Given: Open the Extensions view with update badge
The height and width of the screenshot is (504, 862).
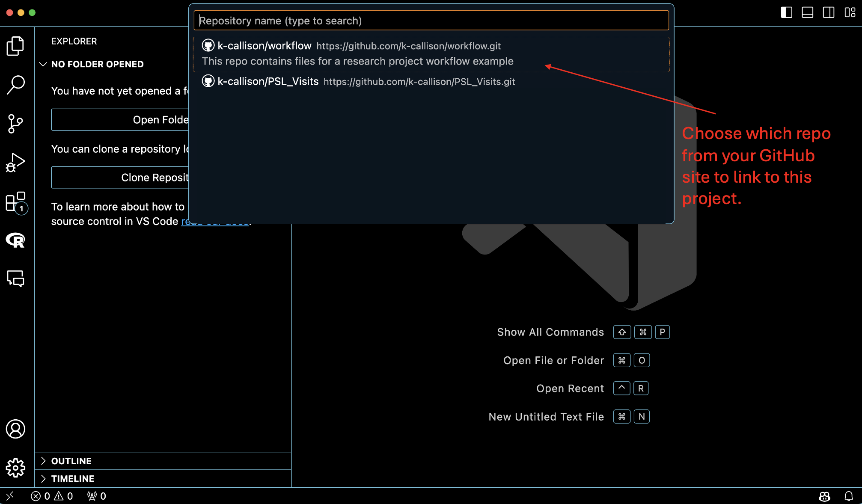Looking at the screenshot, I should coord(16,202).
